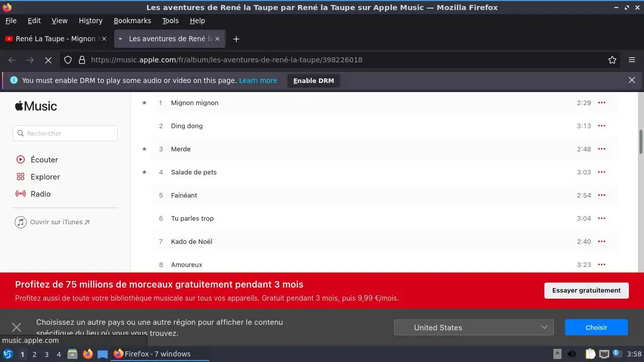Select the Ding dong track title

point(187,126)
